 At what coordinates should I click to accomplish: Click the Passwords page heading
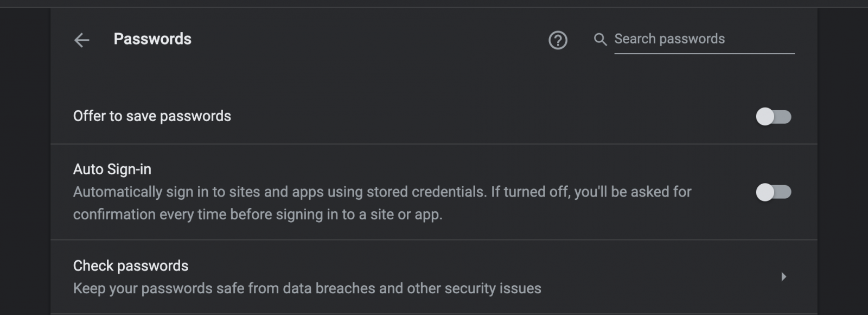pos(152,39)
